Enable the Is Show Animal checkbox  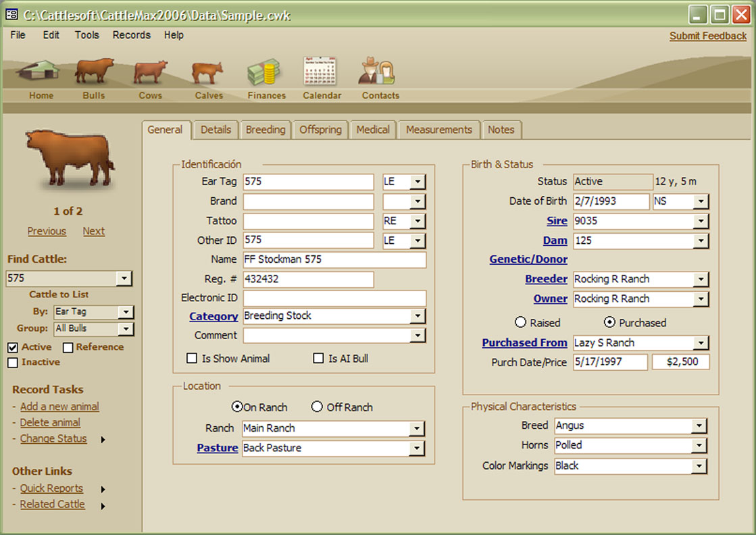click(192, 359)
